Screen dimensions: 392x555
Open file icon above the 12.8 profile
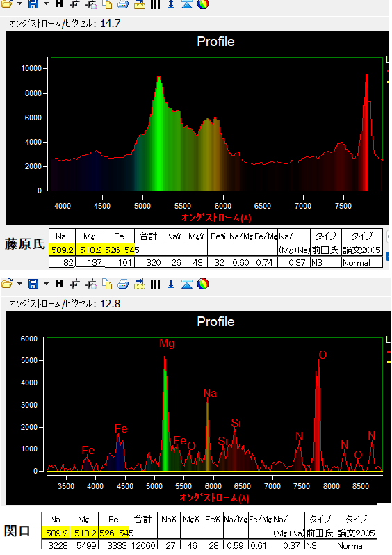pyautogui.click(x=7, y=284)
